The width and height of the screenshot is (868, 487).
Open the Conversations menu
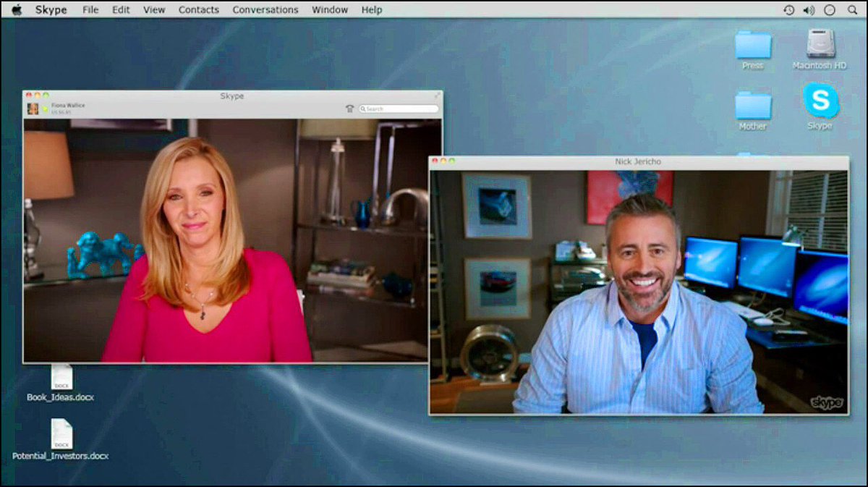tap(265, 10)
